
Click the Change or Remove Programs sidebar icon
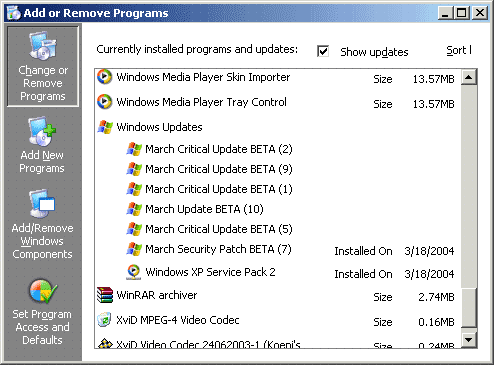pyautogui.click(x=43, y=45)
